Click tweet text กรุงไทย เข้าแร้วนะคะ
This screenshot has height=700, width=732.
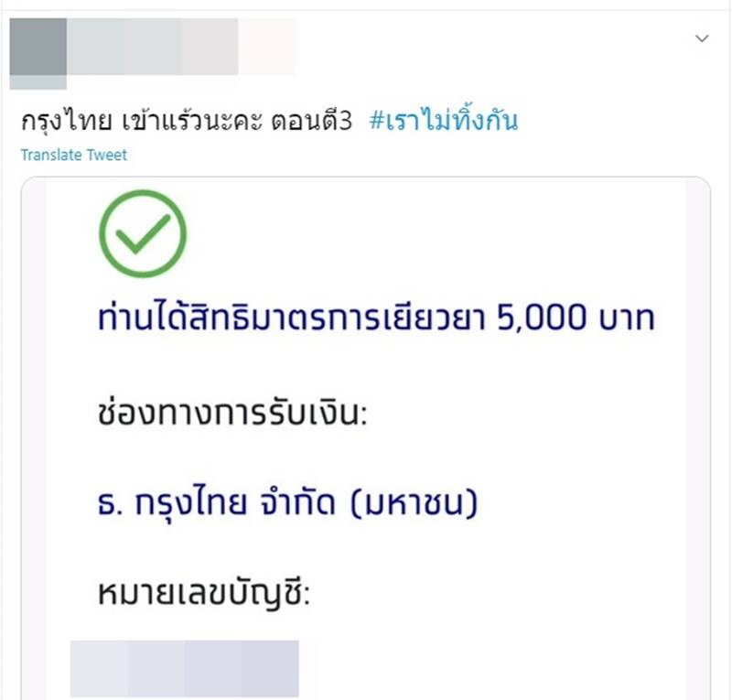pos(142,121)
